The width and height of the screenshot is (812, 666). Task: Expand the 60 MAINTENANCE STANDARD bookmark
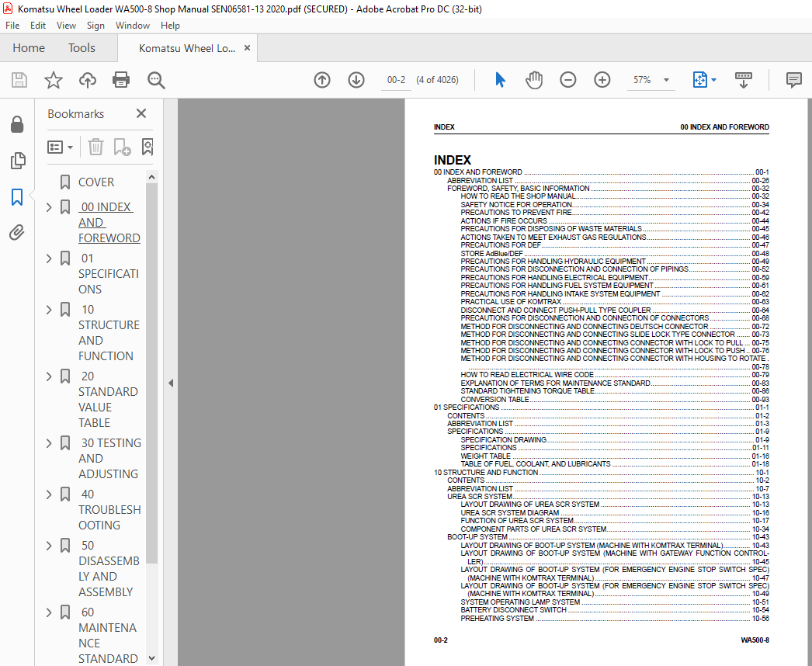coord(49,612)
